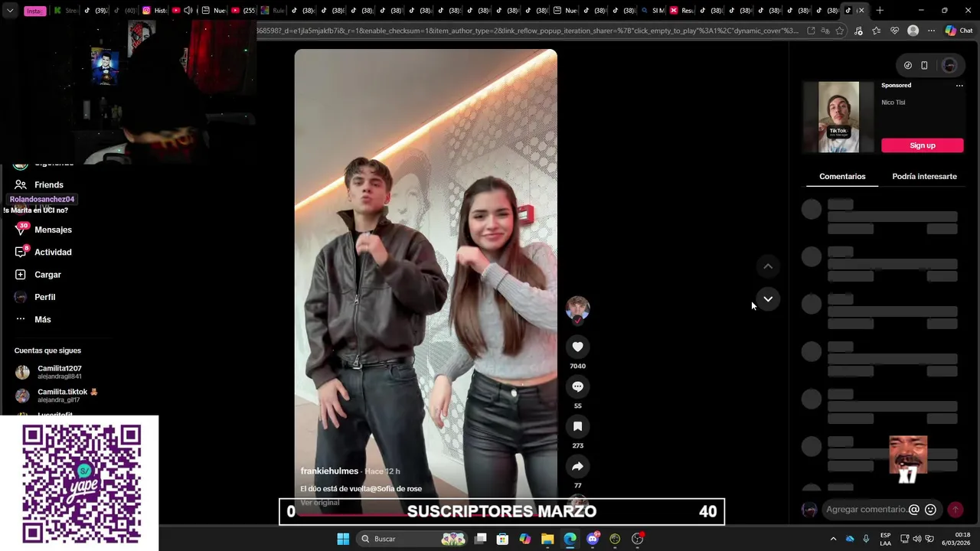Open File Explorer from taskbar
The width and height of the screenshot is (980, 551).
point(547,539)
